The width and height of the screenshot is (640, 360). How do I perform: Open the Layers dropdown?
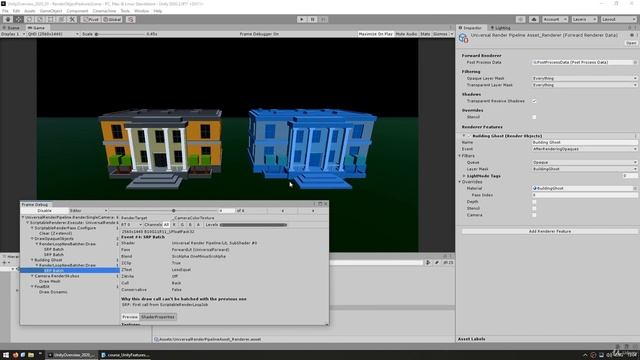[x=584, y=19]
